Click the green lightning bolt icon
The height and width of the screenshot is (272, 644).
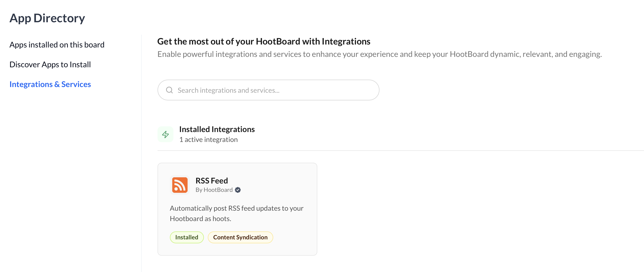point(165,135)
